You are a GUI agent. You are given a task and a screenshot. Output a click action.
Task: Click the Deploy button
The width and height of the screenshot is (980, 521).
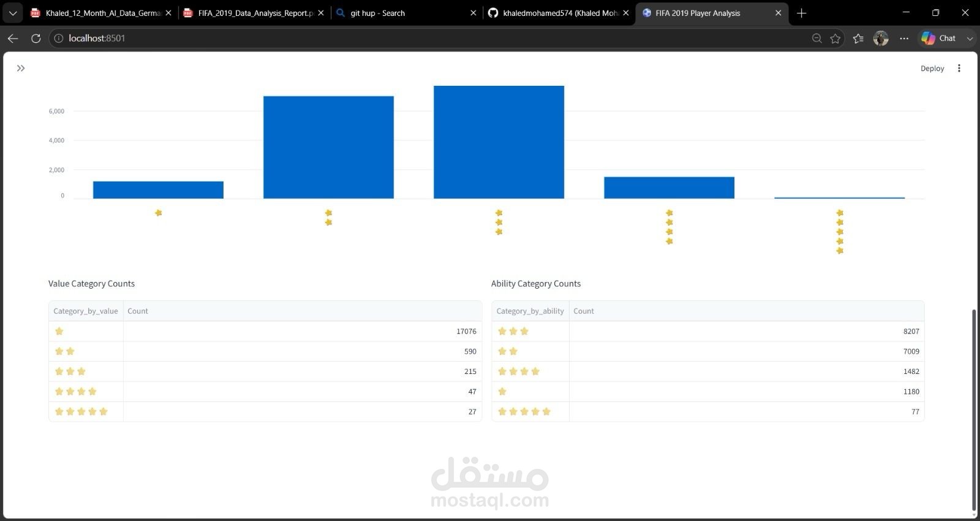point(932,69)
